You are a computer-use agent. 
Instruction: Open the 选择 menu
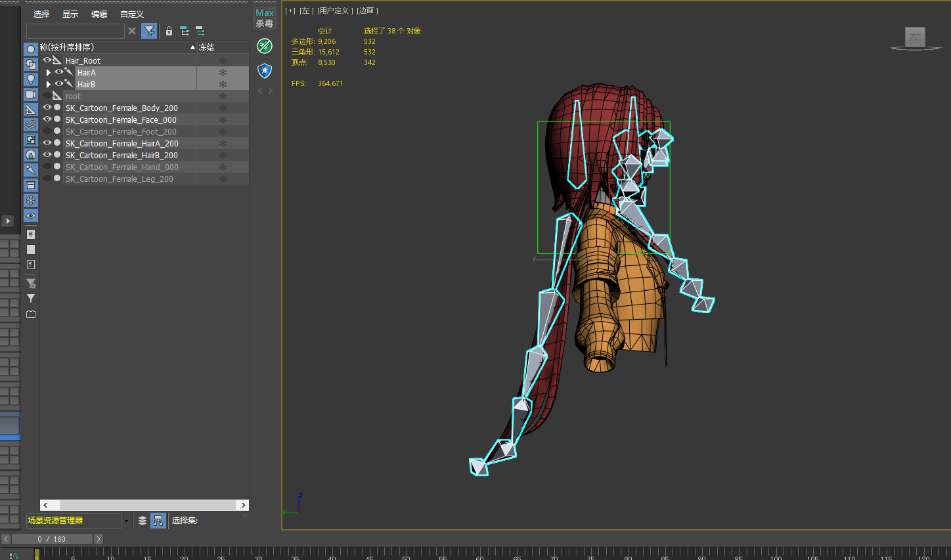click(41, 14)
